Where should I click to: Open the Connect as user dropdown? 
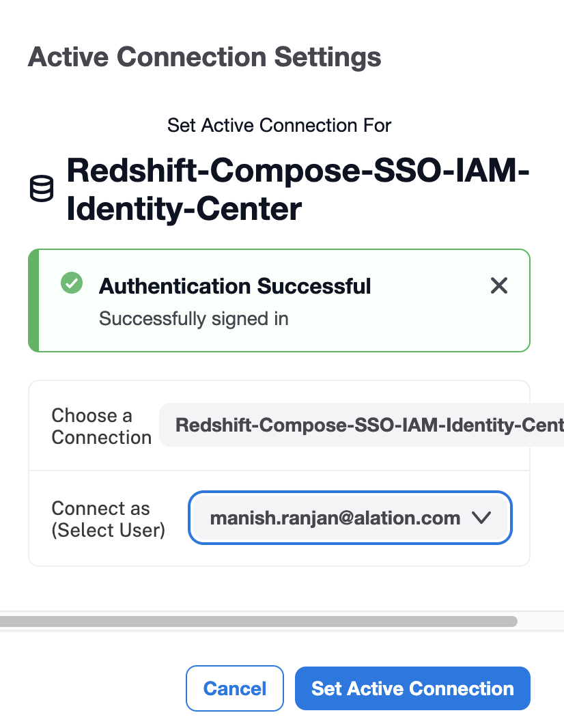point(350,518)
